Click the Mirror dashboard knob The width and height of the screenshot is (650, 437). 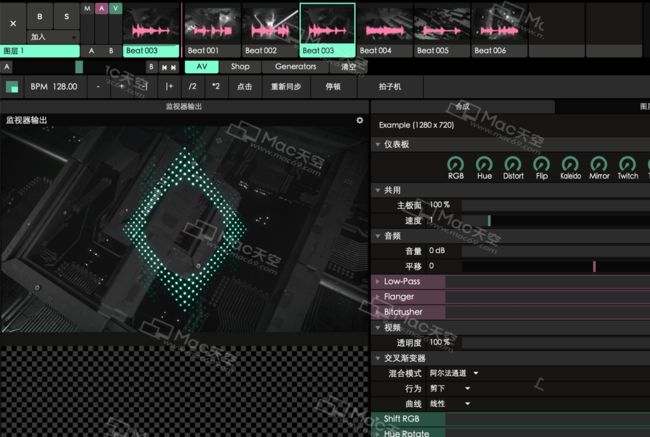point(599,164)
